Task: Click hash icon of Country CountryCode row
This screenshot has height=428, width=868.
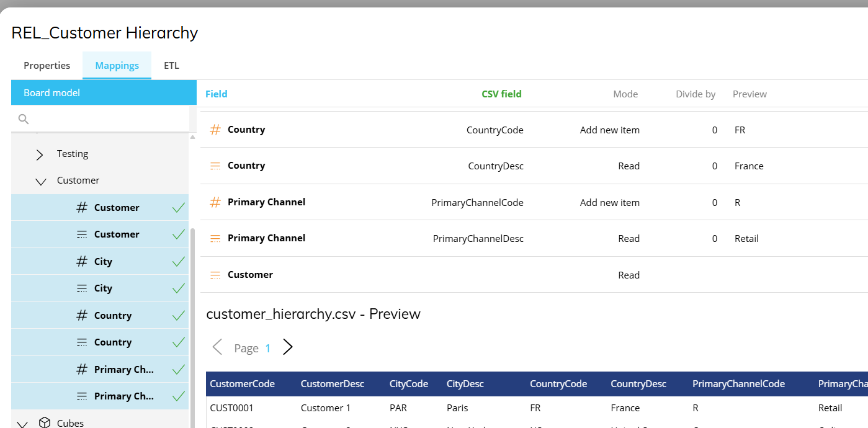Action: (x=215, y=130)
